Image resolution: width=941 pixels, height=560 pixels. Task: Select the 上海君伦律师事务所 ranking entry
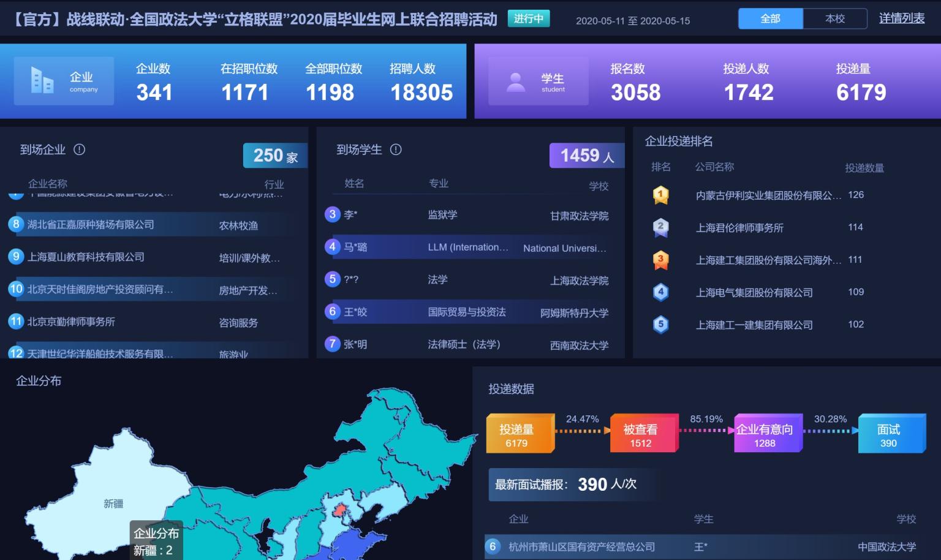click(x=739, y=228)
